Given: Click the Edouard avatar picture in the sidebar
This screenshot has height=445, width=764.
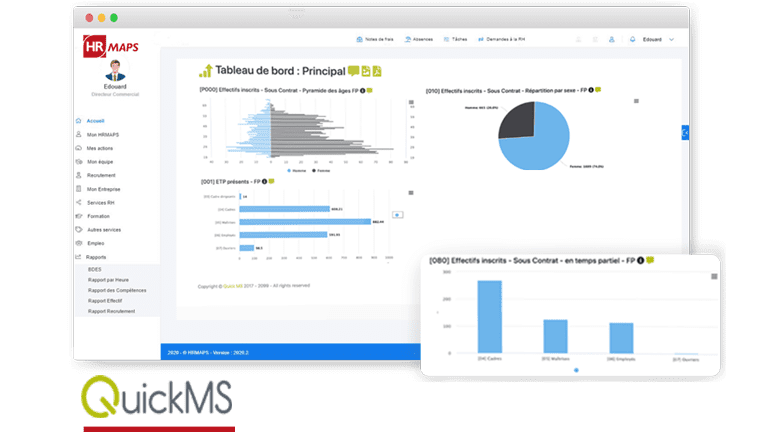Looking at the screenshot, I should [115, 71].
